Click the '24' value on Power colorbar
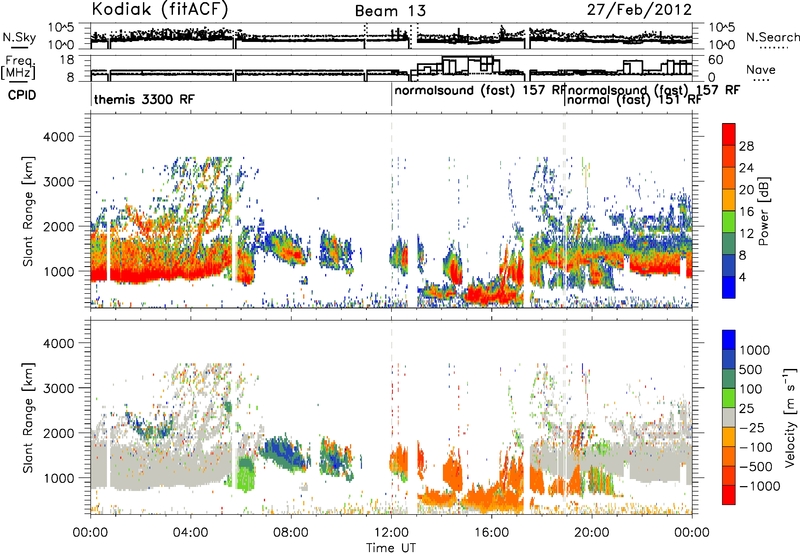This screenshot has height=554, width=800. tap(746, 168)
